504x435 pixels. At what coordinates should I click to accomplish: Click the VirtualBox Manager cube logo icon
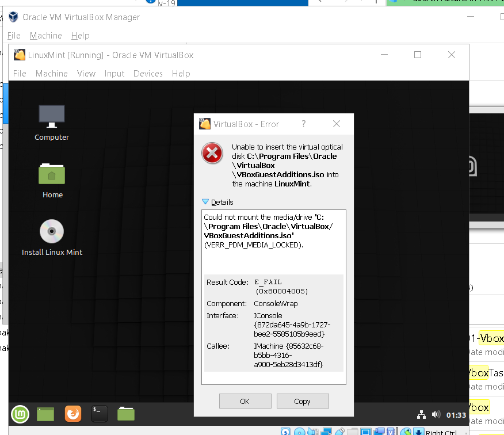[x=13, y=17]
